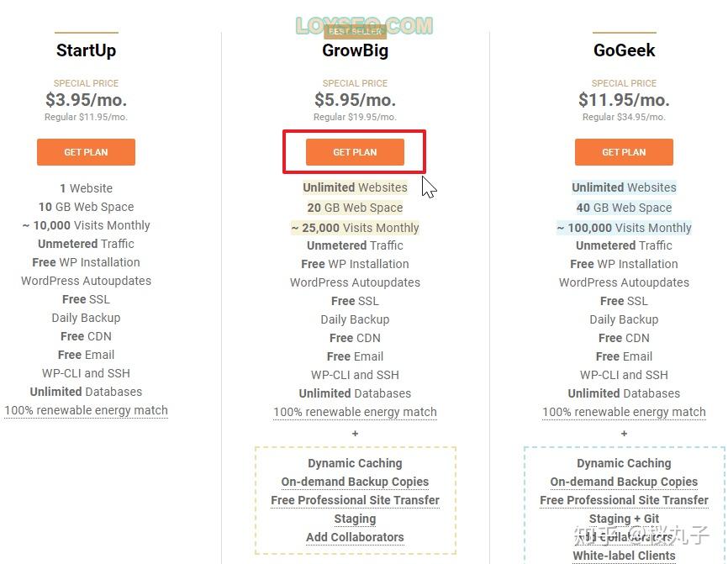The width and height of the screenshot is (728, 564).
Task: Open GrowBig 100% renewable energy match tooltip
Action: 355,412
